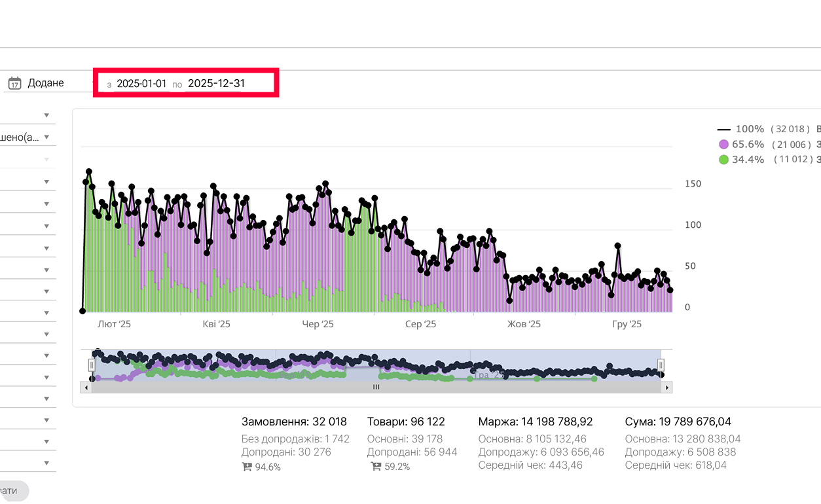
Task: Expand the filter dropdown just above шено(а...
Action: [x=26, y=115]
